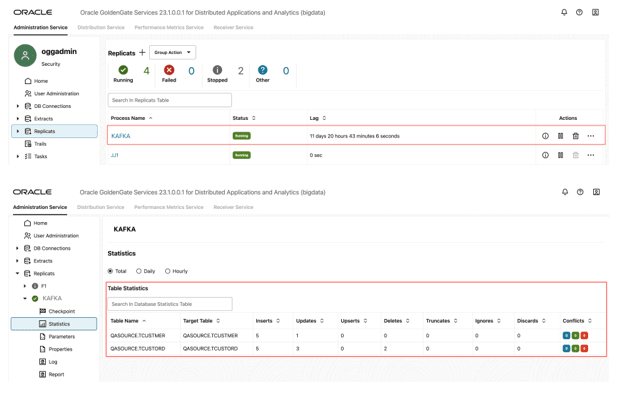Open the Group Action dropdown
The image size is (618, 416).
click(172, 52)
